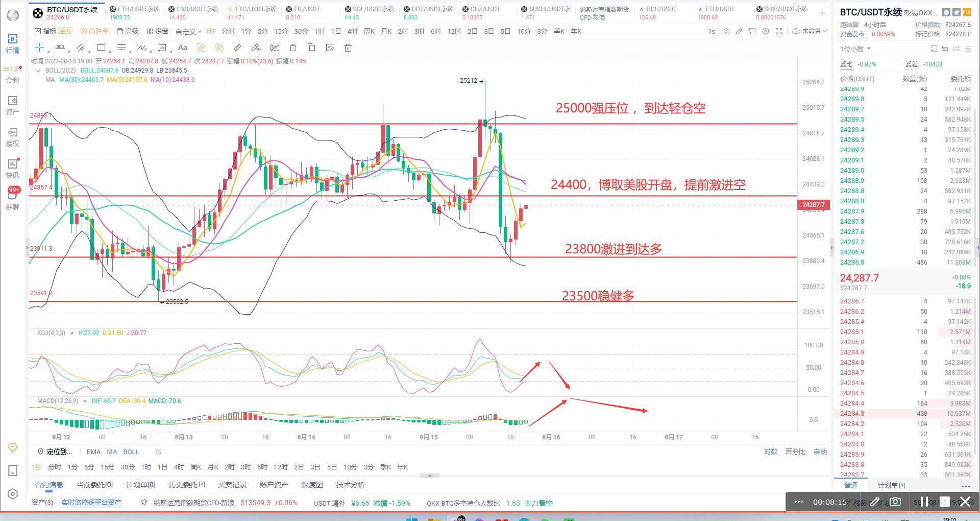Click the trash delete drawings icon
The image size is (980, 521).
click(x=348, y=48)
